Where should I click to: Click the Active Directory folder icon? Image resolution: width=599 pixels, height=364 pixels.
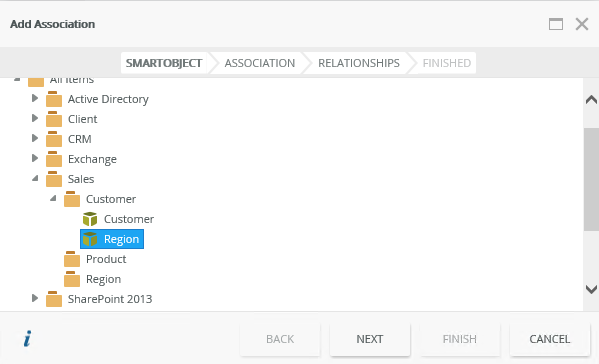(x=54, y=99)
